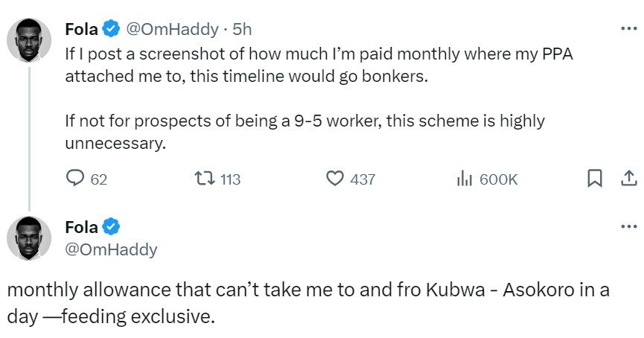Click the Fola display name beside the 5h timestamp

point(81,30)
